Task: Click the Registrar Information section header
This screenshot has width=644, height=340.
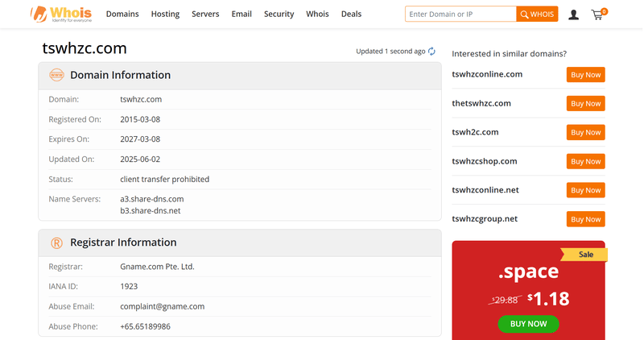Action: click(x=240, y=243)
